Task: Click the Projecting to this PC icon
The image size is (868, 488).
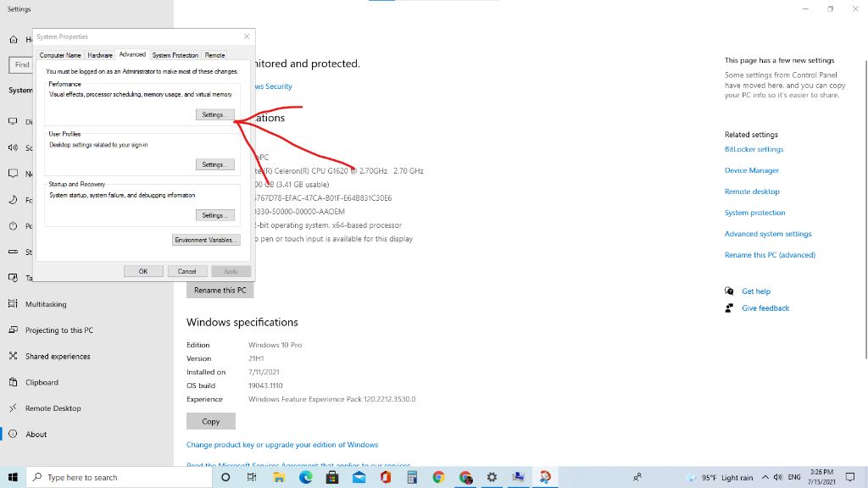Action: click(x=14, y=330)
